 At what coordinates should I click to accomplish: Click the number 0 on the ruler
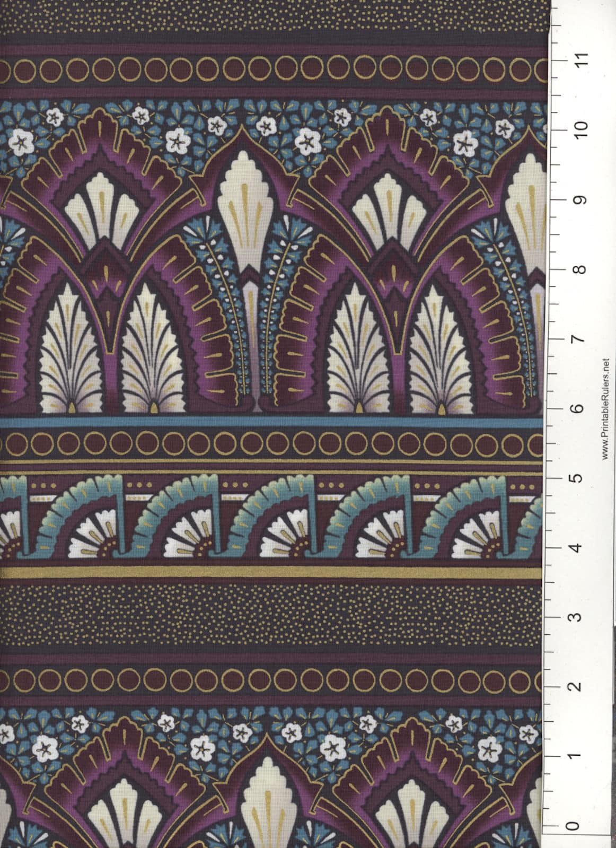coord(571,826)
